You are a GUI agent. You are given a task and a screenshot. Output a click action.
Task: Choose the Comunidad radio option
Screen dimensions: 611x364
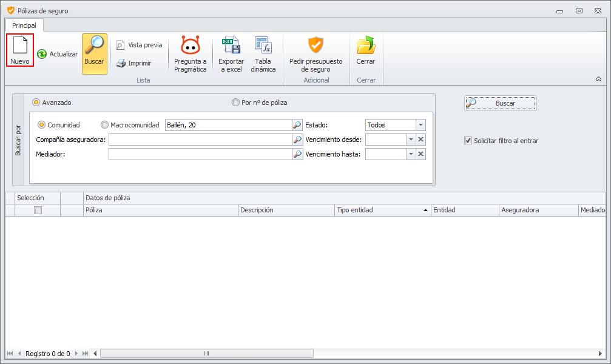coord(59,125)
